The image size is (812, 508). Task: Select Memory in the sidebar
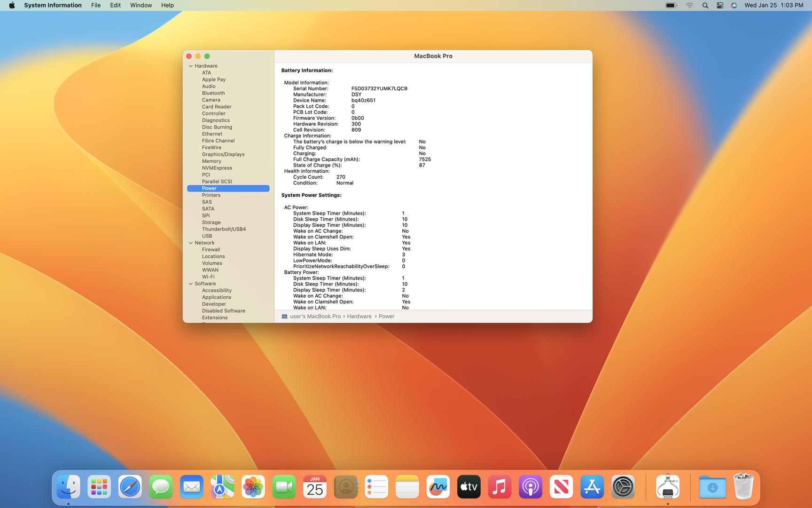[x=211, y=161]
